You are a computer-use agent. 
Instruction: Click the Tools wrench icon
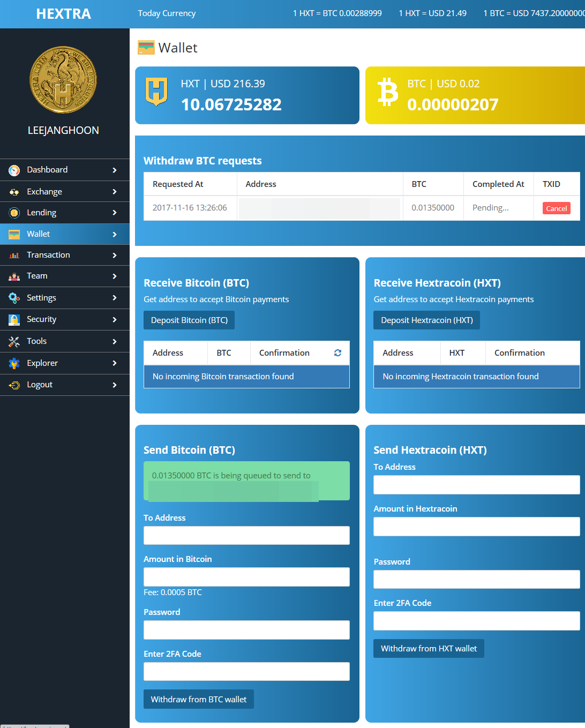pyautogui.click(x=14, y=341)
